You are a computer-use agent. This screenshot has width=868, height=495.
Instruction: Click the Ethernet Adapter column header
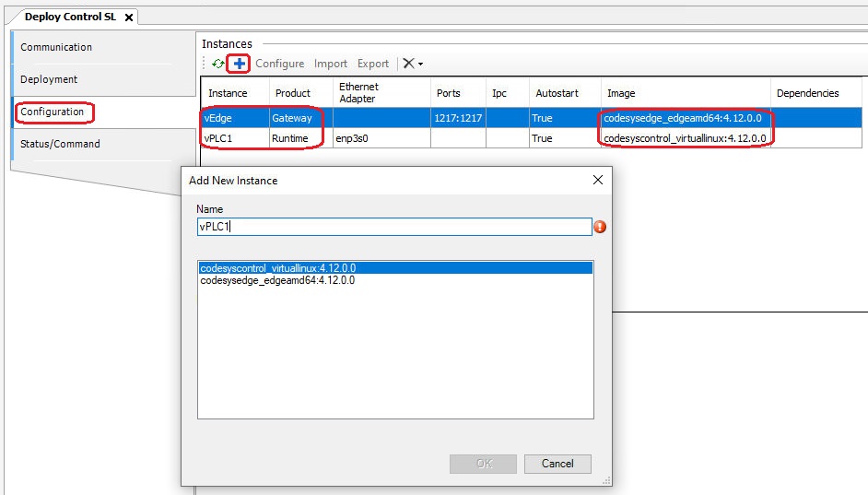click(x=381, y=92)
